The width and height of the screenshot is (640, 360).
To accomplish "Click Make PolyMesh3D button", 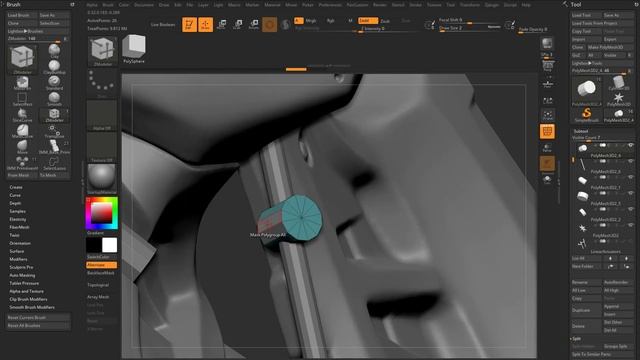I will coord(610,47).
